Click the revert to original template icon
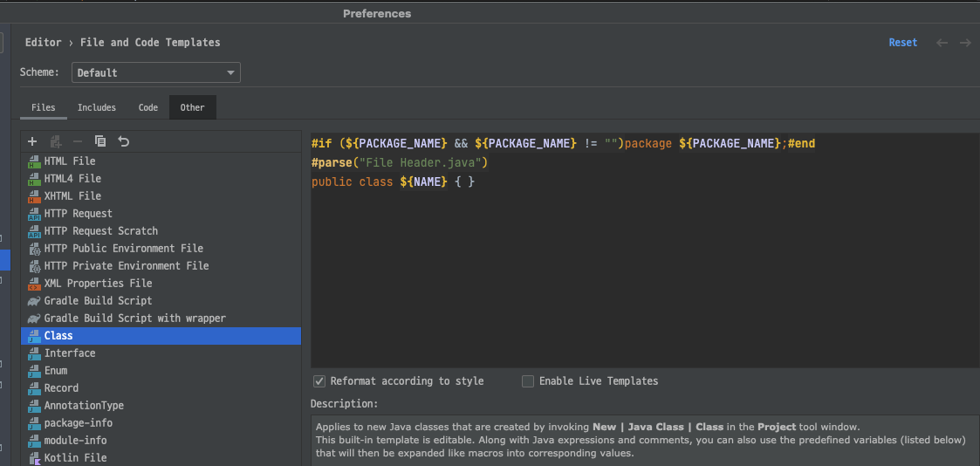Image resolution: width=980 pixels, height=466 pixels. pyautogui.click(x=124, y=141)
